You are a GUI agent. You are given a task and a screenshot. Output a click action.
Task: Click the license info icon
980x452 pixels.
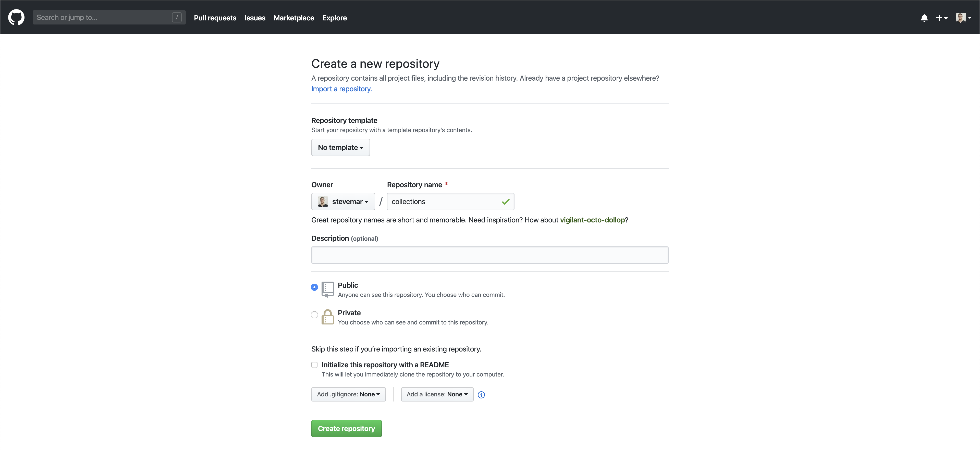pyautogui.click(x=481, y=395)
